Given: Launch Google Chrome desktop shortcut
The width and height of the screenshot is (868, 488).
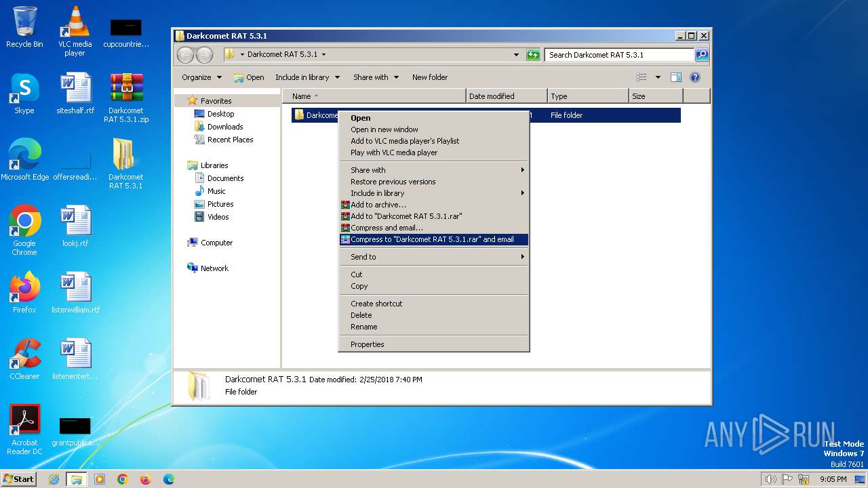Looking at the screenshot, I should click(x=24, y=230).
